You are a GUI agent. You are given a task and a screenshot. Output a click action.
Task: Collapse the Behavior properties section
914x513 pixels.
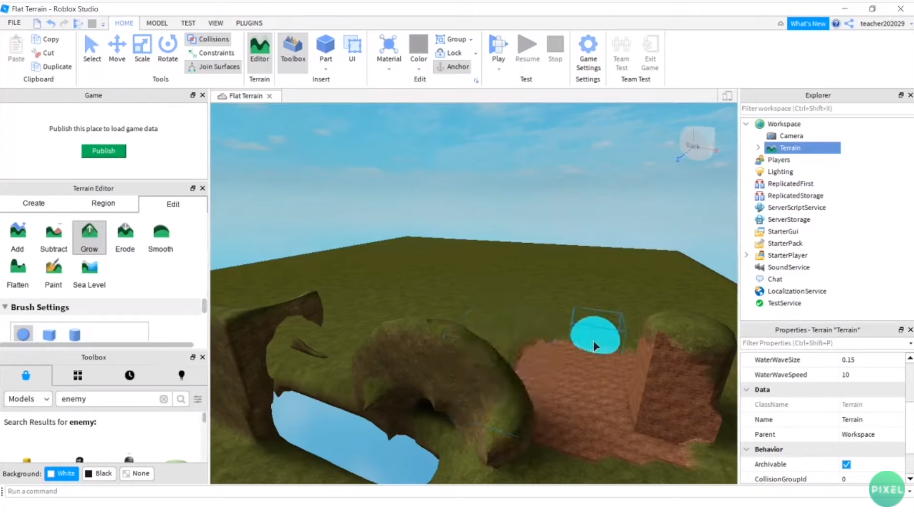(747, 449)
